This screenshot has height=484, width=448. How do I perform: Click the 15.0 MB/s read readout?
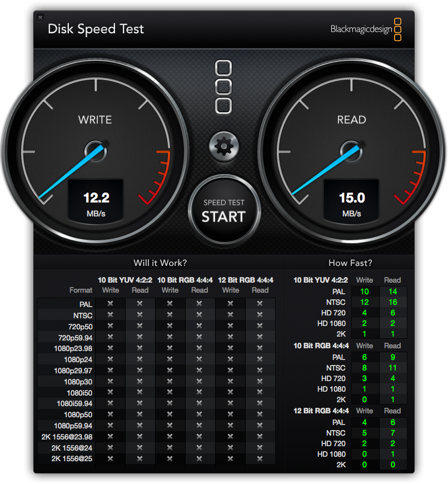click(x=351, y=201)
